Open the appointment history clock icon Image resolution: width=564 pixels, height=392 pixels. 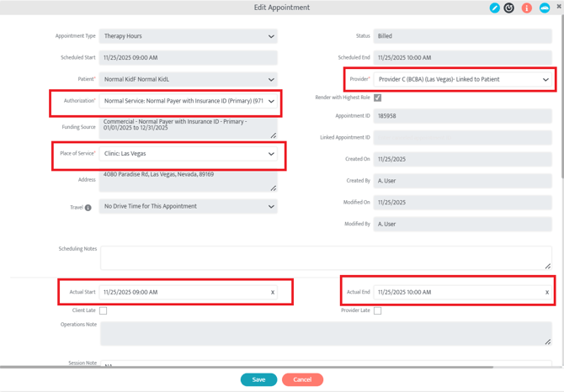point(509,8)
